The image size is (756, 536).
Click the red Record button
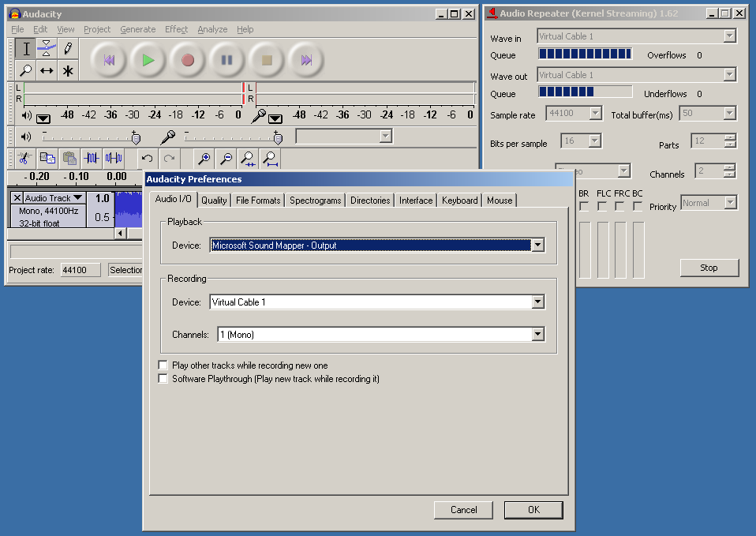(188, 60)
